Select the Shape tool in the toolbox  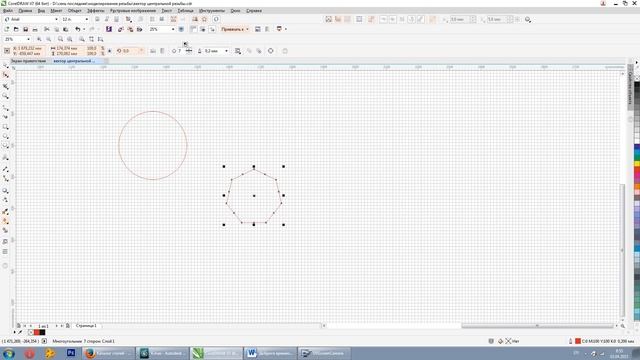pos(6,76)
